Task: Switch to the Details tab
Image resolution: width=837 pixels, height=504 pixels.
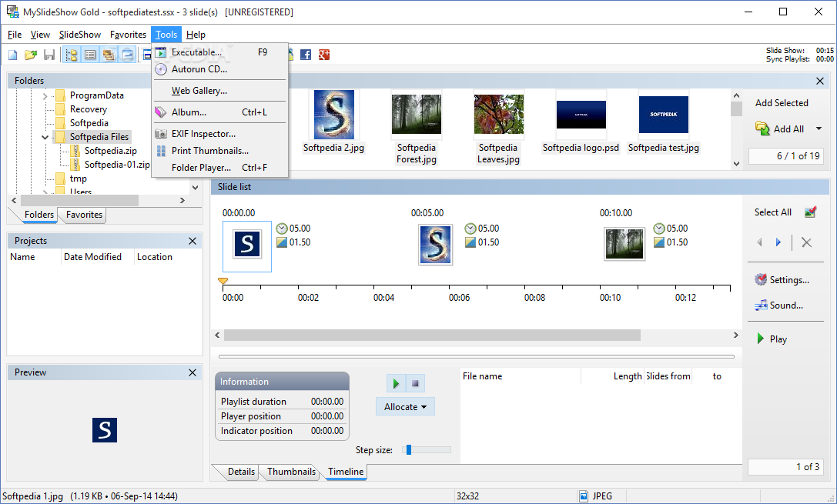Action: 241,472
